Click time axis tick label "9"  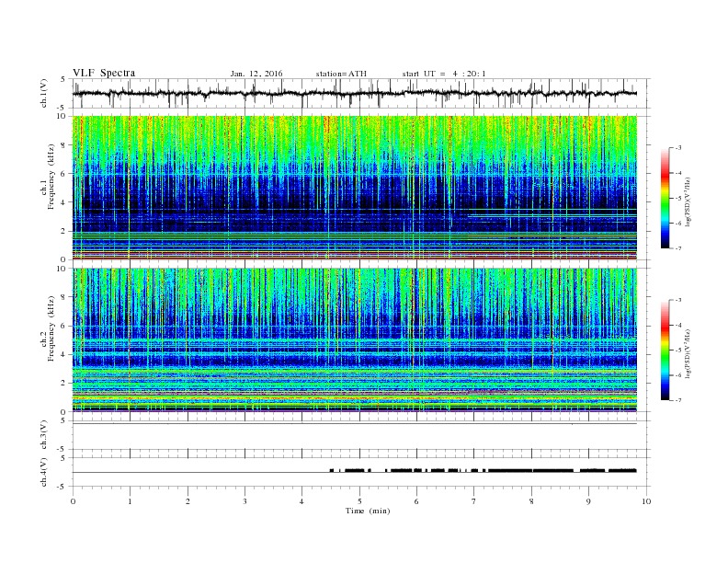(588, 501)
